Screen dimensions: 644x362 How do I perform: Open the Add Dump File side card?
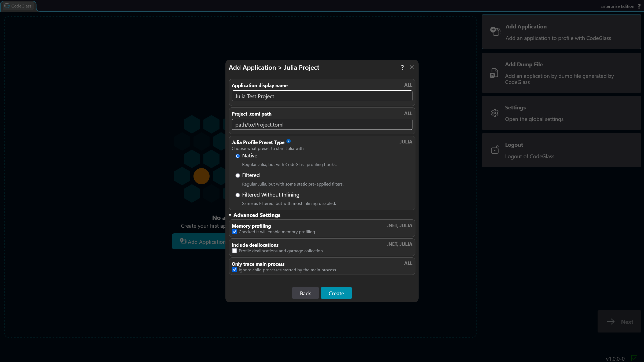click(561, 73)
